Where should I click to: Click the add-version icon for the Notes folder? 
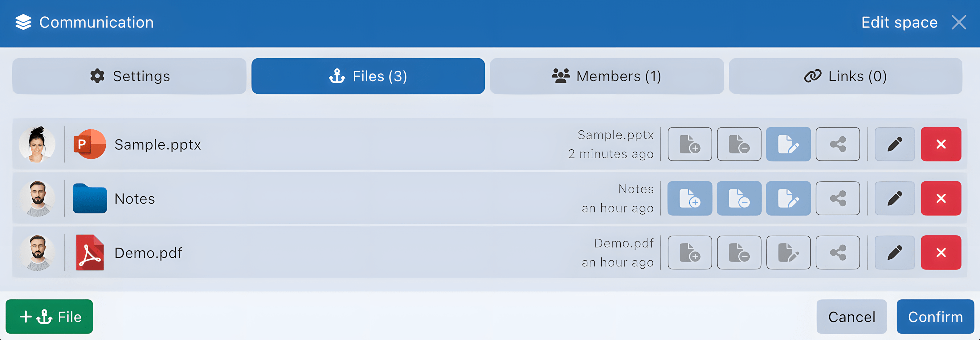point(690,198)
